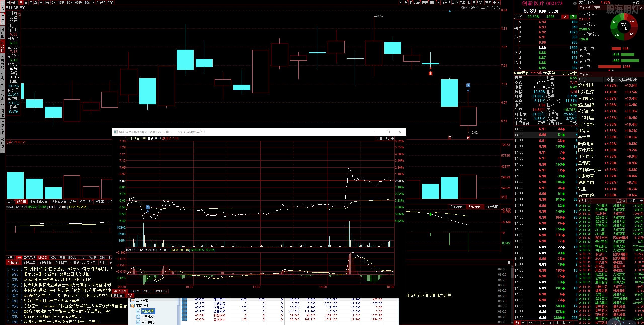
Task: Toggle the lock icon above chart
Action: click(x=488, y=8)
